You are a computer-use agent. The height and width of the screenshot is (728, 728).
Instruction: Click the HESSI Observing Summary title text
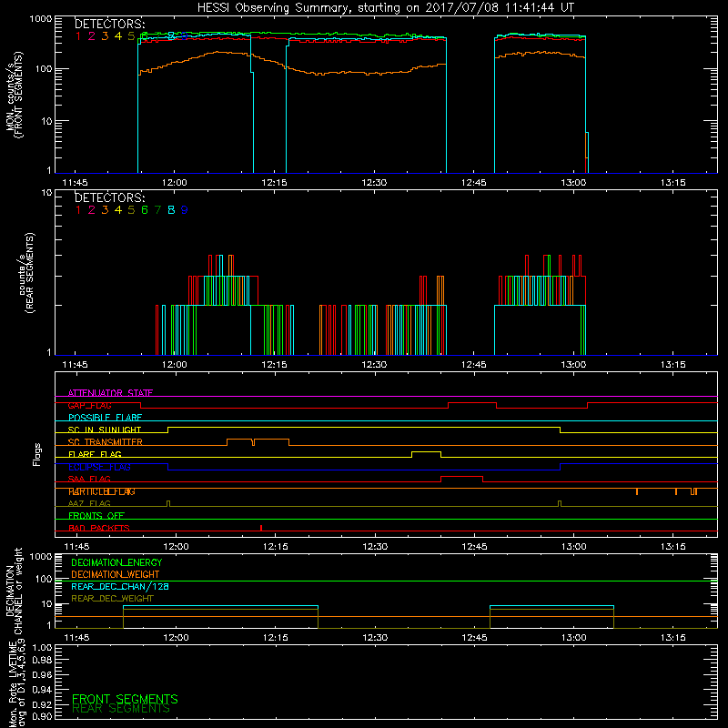(385, 8)
